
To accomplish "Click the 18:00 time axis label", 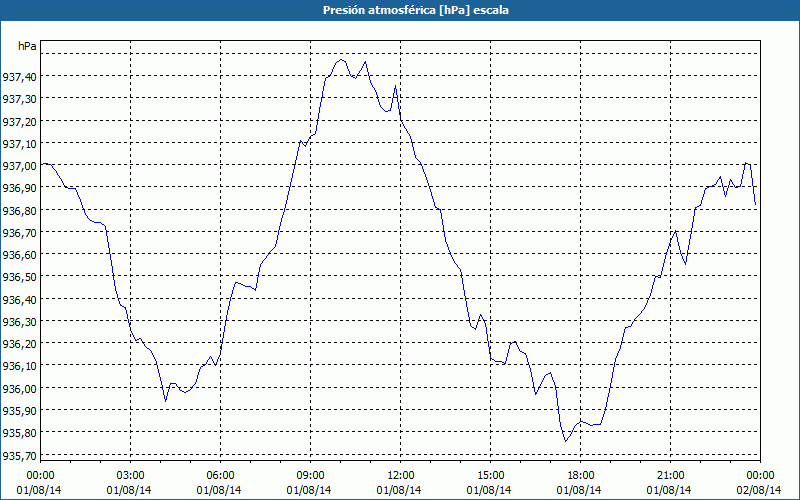I will coord(580,476).
